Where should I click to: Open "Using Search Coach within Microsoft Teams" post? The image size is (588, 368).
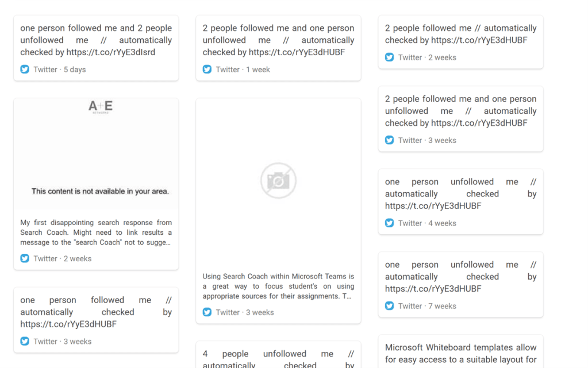point(278,286)
